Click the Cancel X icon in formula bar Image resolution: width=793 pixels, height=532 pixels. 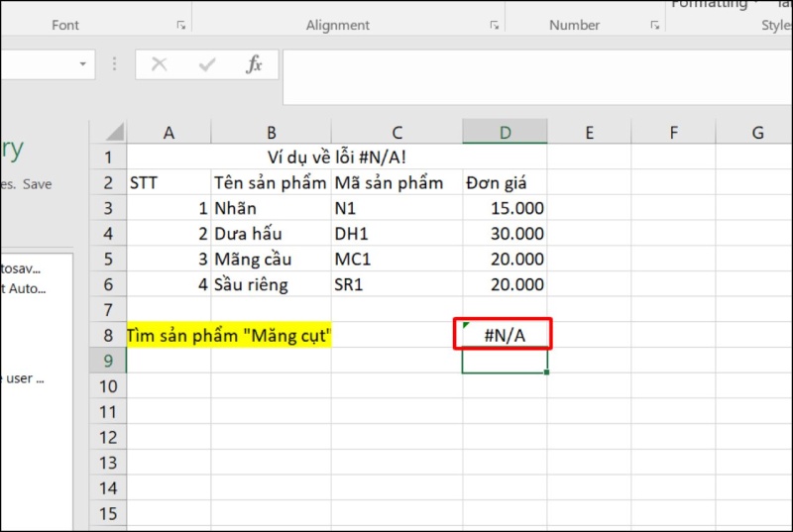tap(160, 64)
